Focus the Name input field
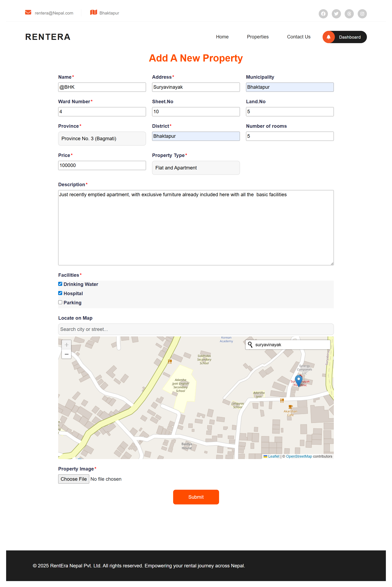Viewport: 392px width, 587px height. click(102, 87)
